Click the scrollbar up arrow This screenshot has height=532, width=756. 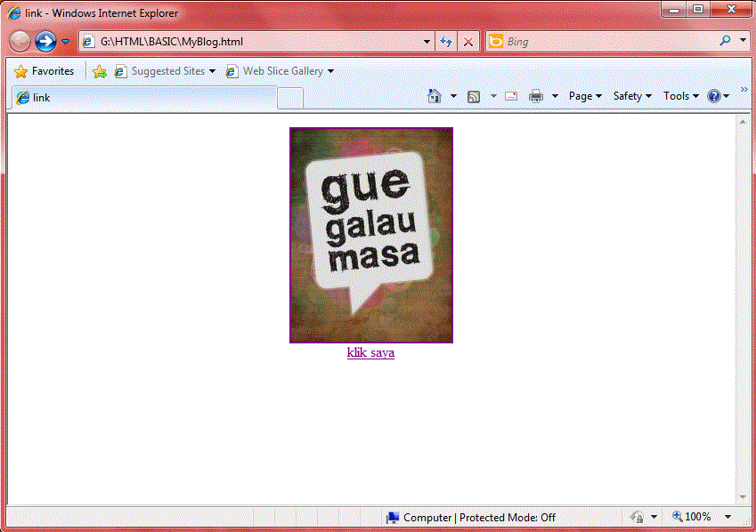(x=743, y=122)
